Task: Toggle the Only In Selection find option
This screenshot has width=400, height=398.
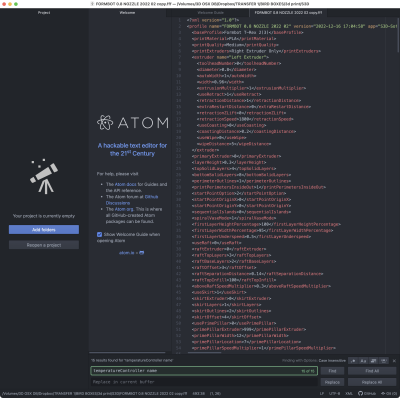Action: (x=374, y=361)
